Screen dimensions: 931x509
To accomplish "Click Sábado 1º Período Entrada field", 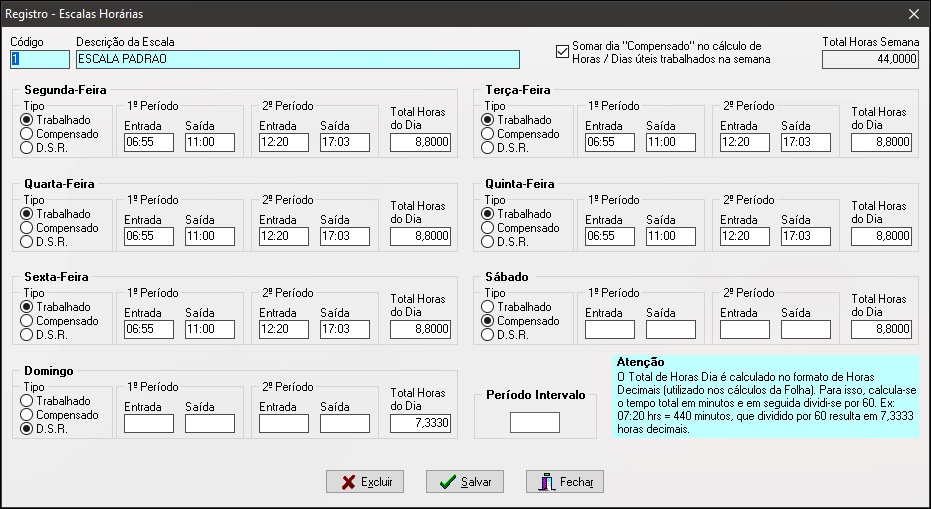I will coord(610,329).
